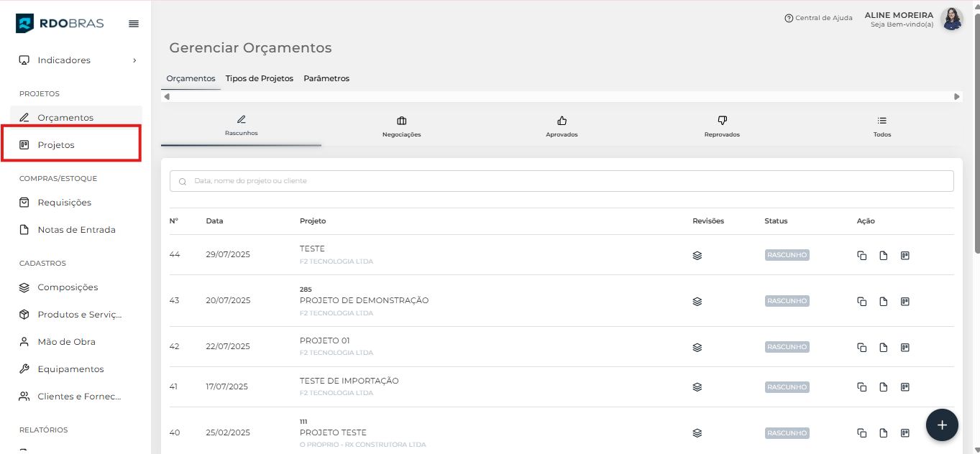This screenshot has height=454, width=980.
Task: Click Aline Moreira's profile avatar
Action: click(x=951, y=19)
